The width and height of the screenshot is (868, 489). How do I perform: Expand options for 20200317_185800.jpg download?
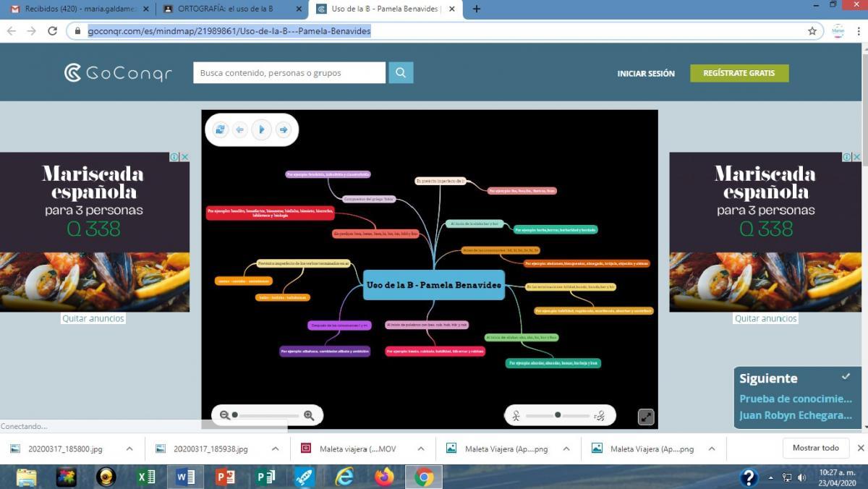tap(129, 448)
